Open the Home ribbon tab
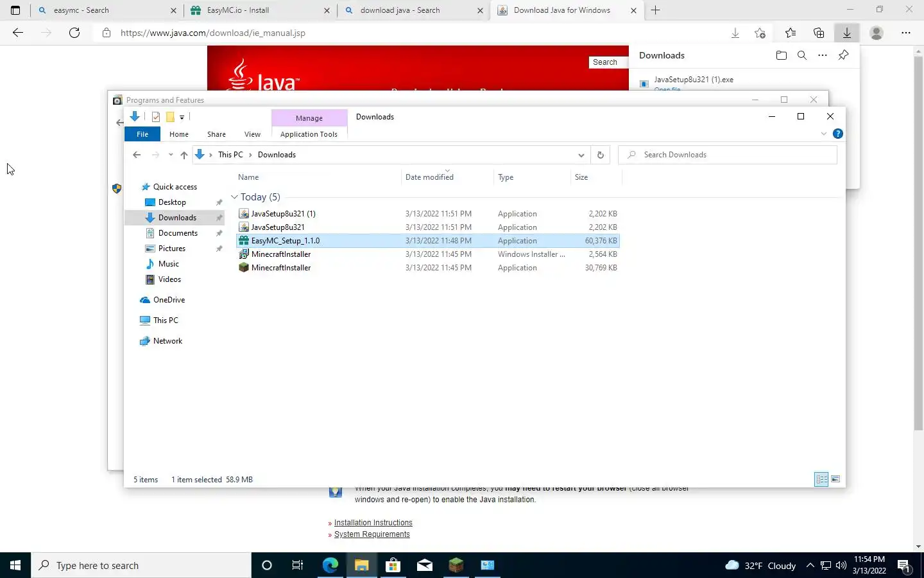The height and width of the screenshot is (578, 924). [x=179, y=134]
